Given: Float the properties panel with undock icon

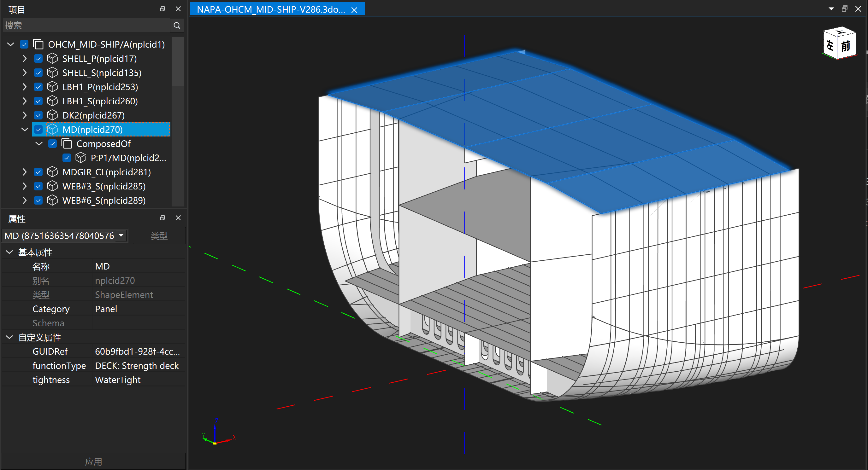Looking at the screenshot, I should pos(162,218).
